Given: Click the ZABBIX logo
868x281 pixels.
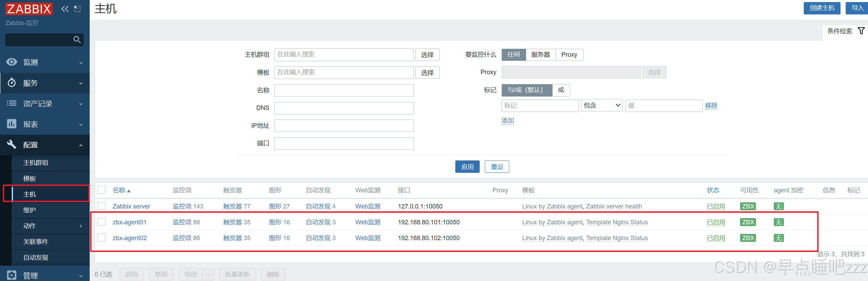Looking at the screenshot, I should click(29, 9).
